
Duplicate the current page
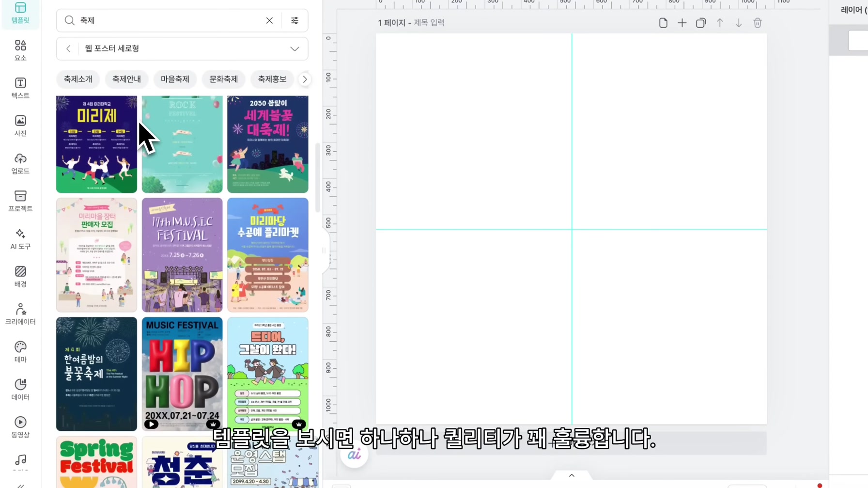pos(701,23)
